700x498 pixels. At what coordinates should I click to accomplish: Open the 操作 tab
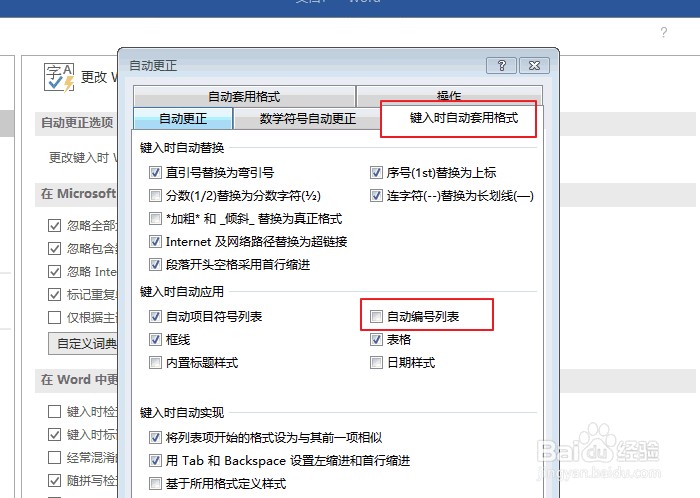tap(449, 96)
